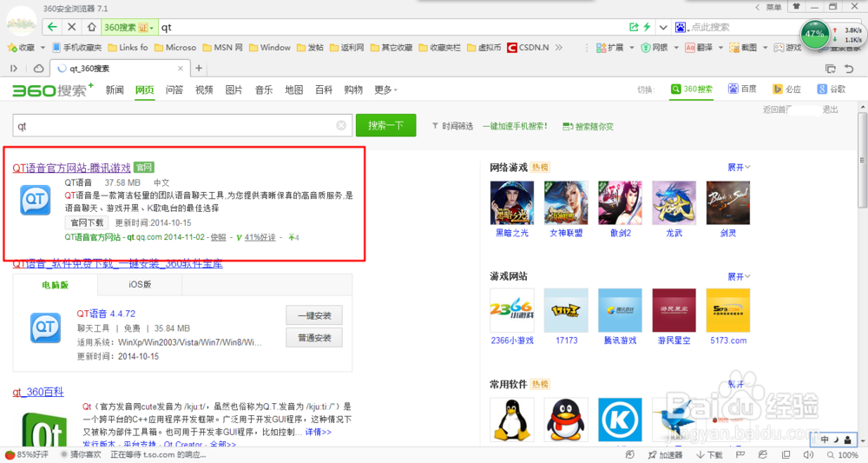Open the Microso bookmark folder
This screenshot has height=463, width=868.
pos(175,48)
